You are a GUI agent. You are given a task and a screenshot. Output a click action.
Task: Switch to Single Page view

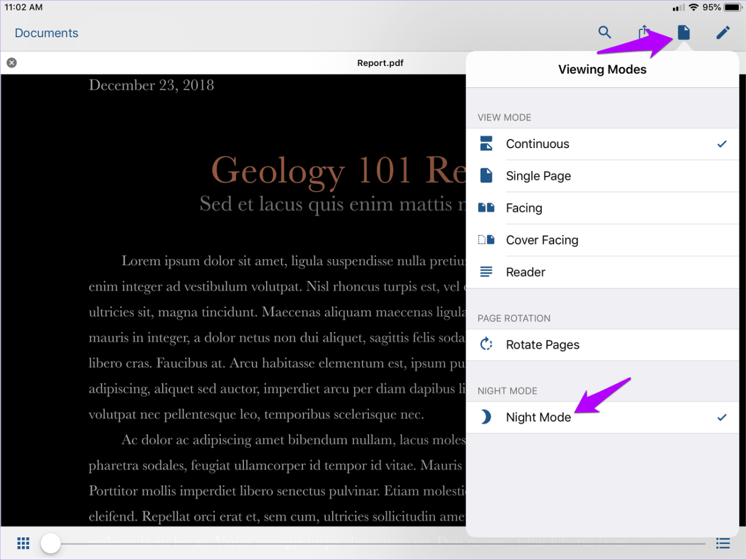coord(538,176)
